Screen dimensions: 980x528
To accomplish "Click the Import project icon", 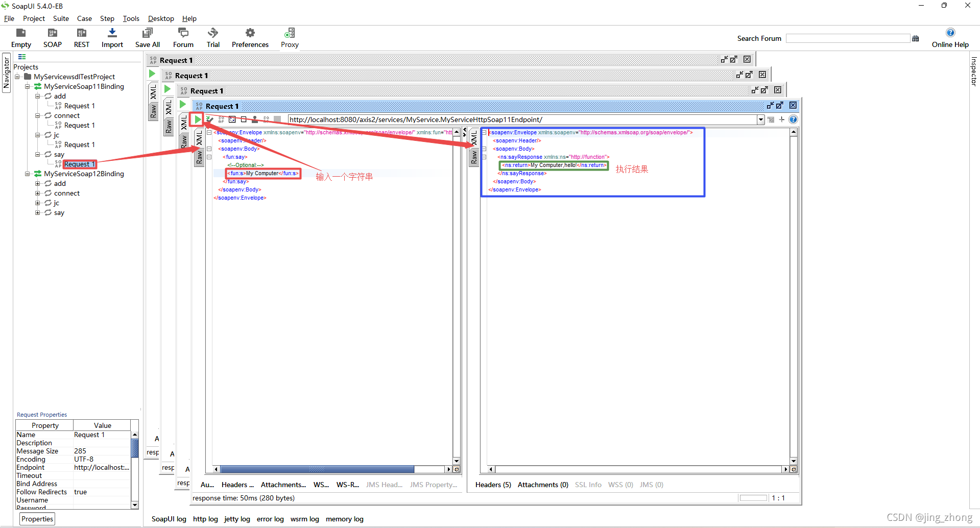I will tap(112, 33).
